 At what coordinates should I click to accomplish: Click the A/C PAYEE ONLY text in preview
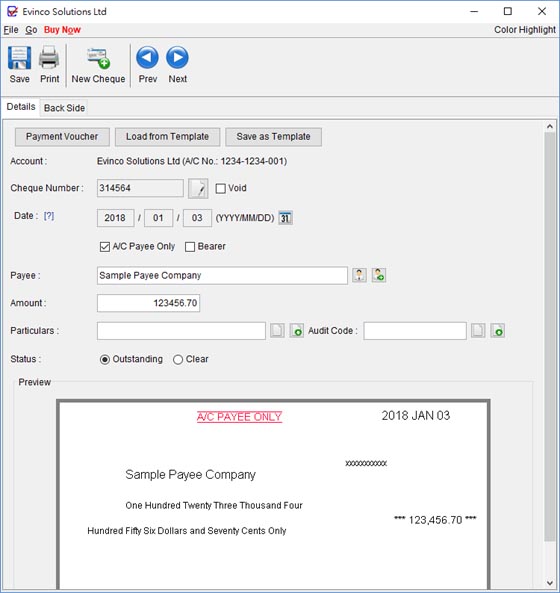point(239,417)
